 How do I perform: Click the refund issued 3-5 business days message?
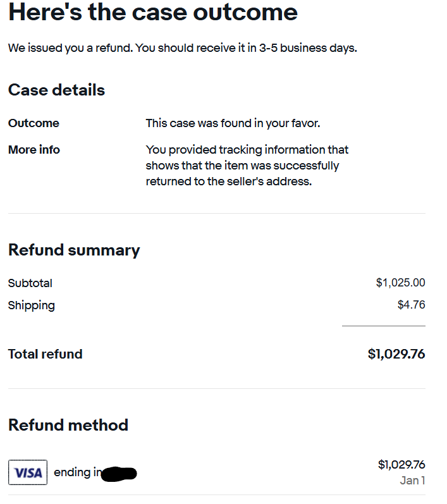click(x=182, y=48)
